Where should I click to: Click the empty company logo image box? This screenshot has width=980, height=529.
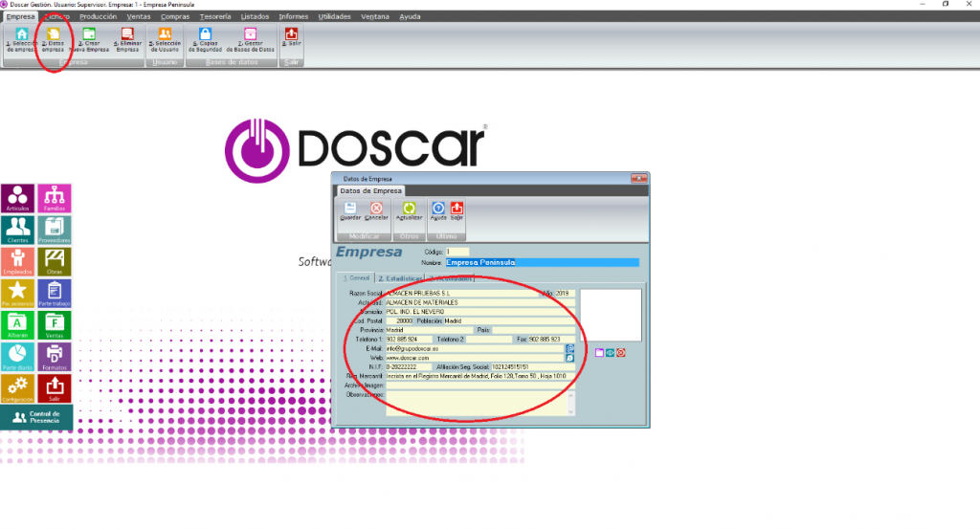point(611,315)
